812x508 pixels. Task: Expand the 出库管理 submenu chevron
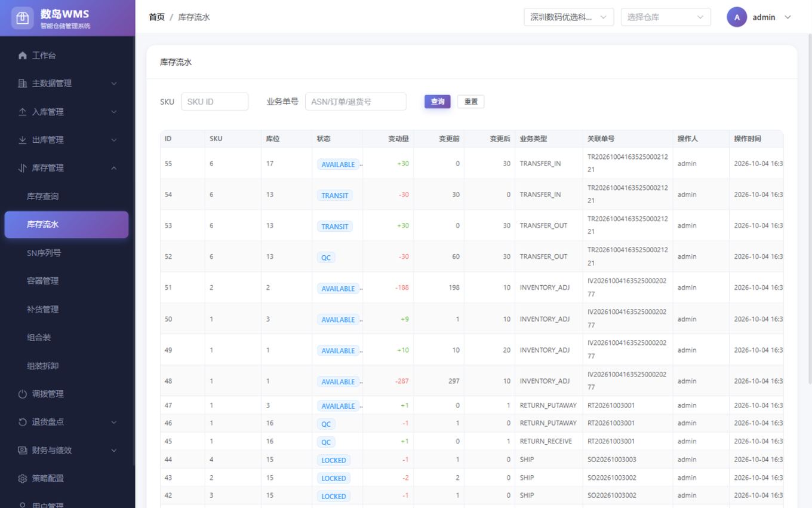[114, 140]
